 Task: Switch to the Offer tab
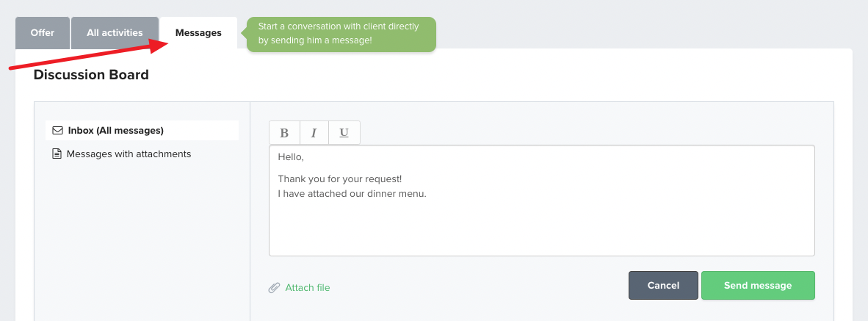tap(43, 33)
